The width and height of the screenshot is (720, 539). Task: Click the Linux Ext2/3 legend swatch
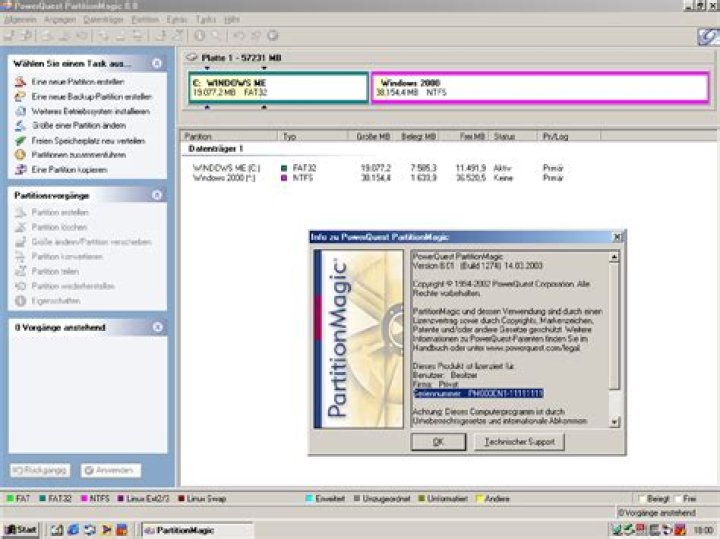coord(121,499)
